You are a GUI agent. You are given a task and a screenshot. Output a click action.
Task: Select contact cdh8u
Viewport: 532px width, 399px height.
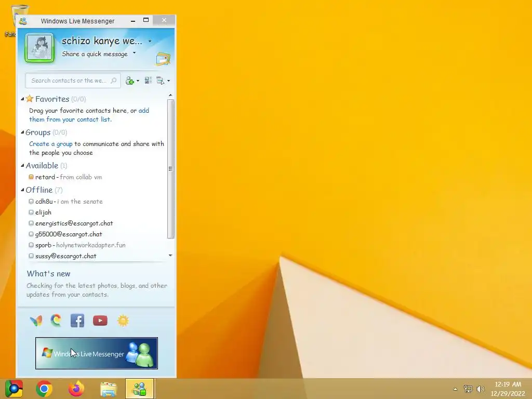click(69, 202)
